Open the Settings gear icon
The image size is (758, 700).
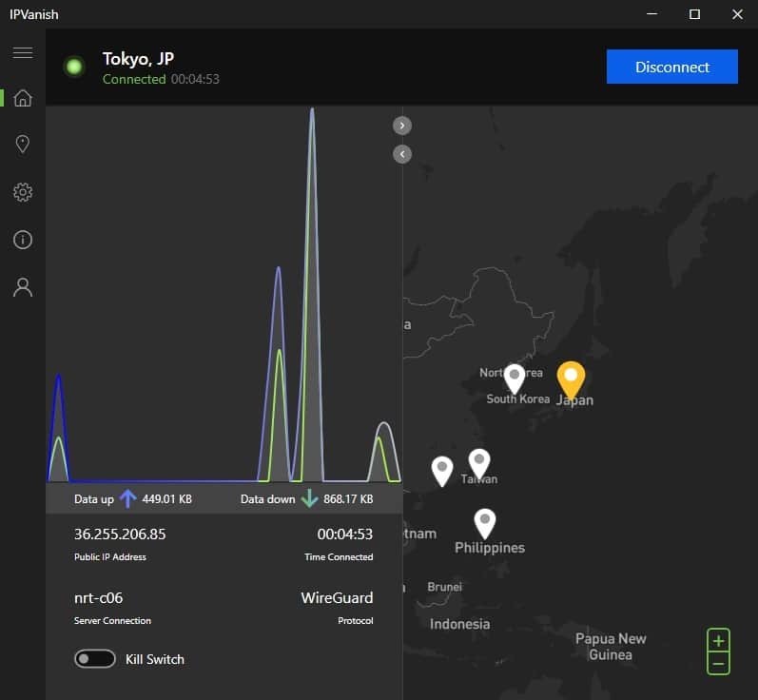(23, 192)
